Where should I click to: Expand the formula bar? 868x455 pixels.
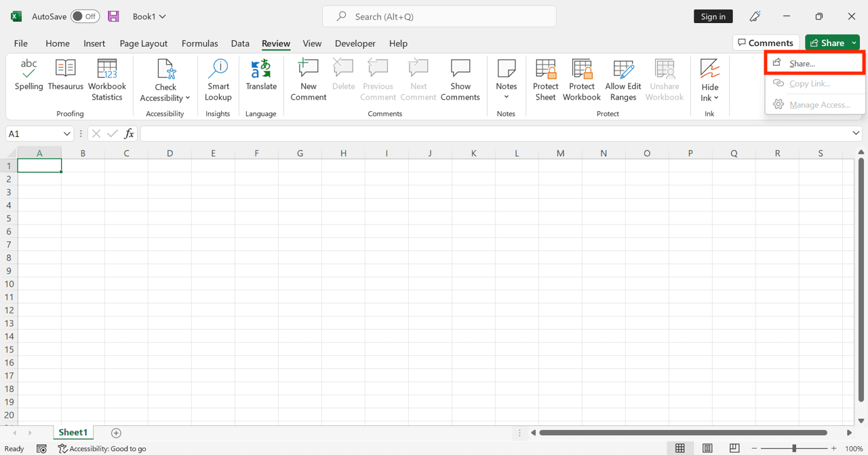click(x=856, y=134)
